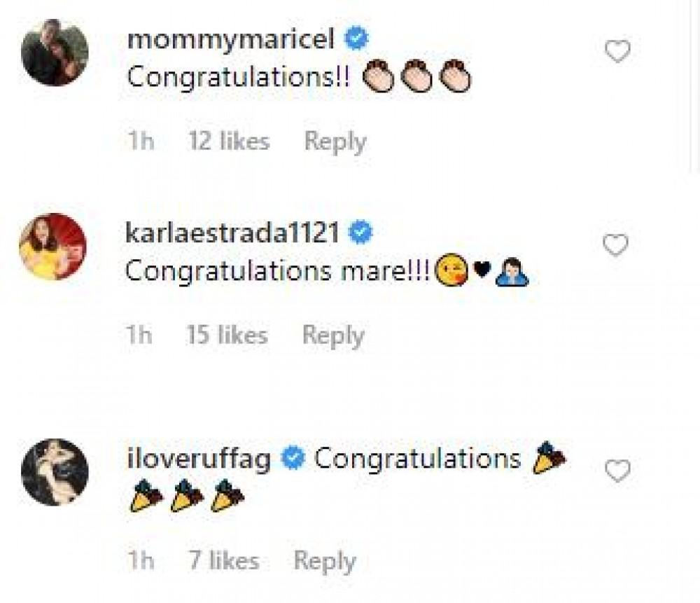Click mommymaricel's blue verified badge
This screenshot has height=603, width=700.
pyautogui.click(x=358, y=40)
